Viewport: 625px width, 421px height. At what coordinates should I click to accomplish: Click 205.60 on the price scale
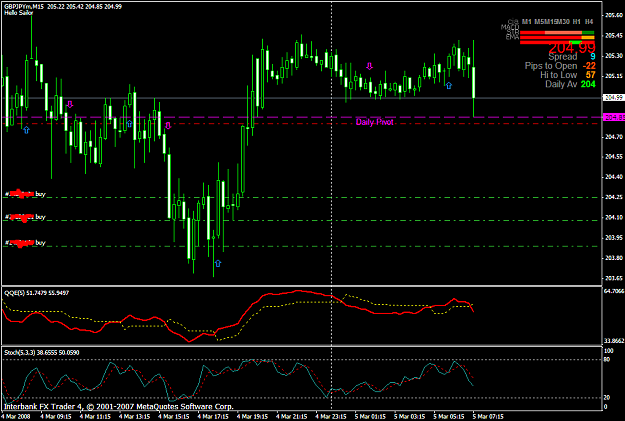tap(614, 15)
